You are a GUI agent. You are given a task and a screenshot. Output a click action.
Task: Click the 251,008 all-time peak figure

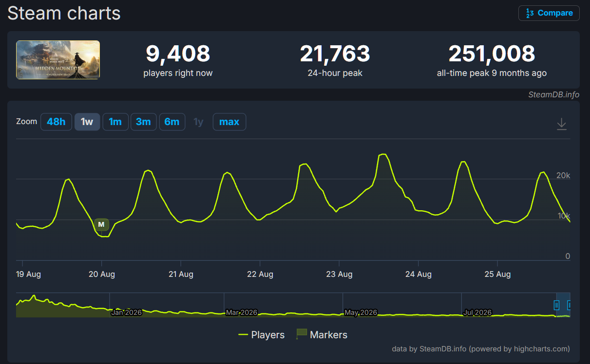(492, 54)
